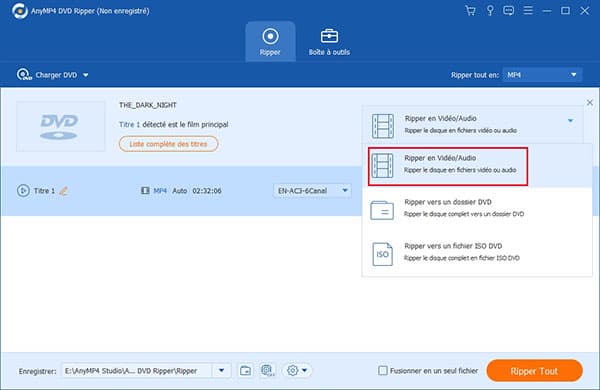
Task: Click the DVD thumbnail image
Action: coord(60,126)
